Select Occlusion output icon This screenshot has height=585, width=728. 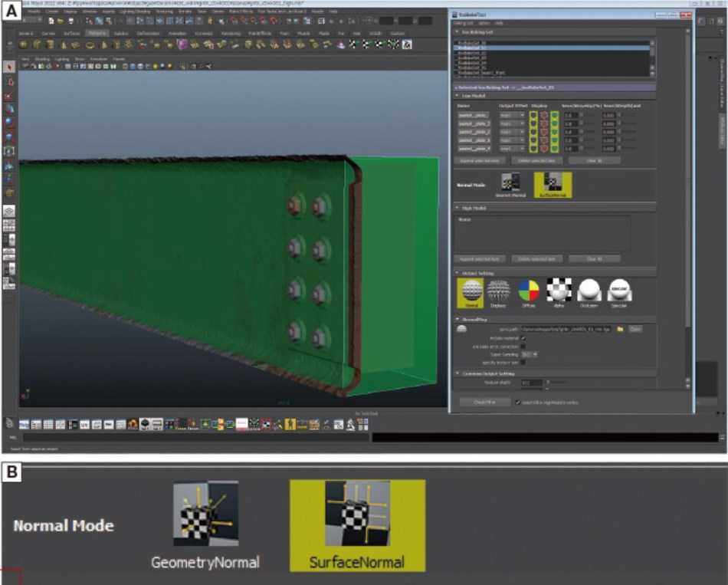tap(589, 293)
